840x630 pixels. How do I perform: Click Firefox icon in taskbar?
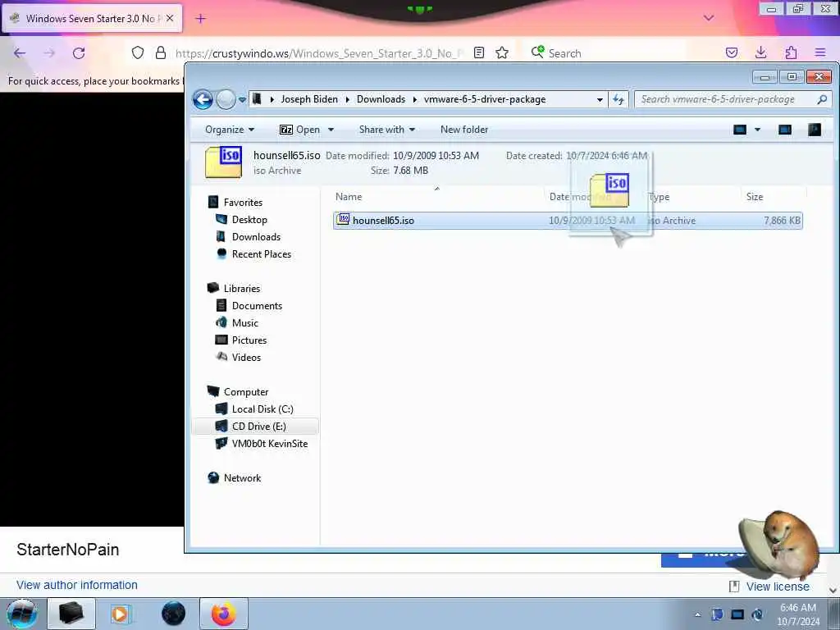click(224, 614)
